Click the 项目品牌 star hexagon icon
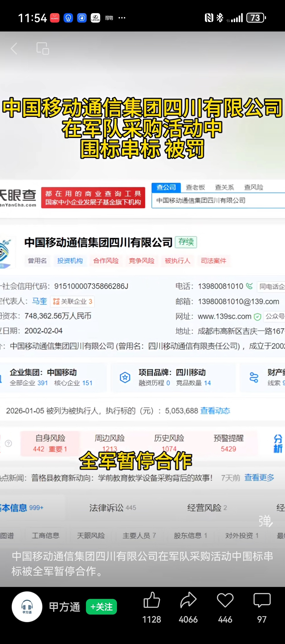The height and width of the screenshot is (644, 285). click(125, 377)
